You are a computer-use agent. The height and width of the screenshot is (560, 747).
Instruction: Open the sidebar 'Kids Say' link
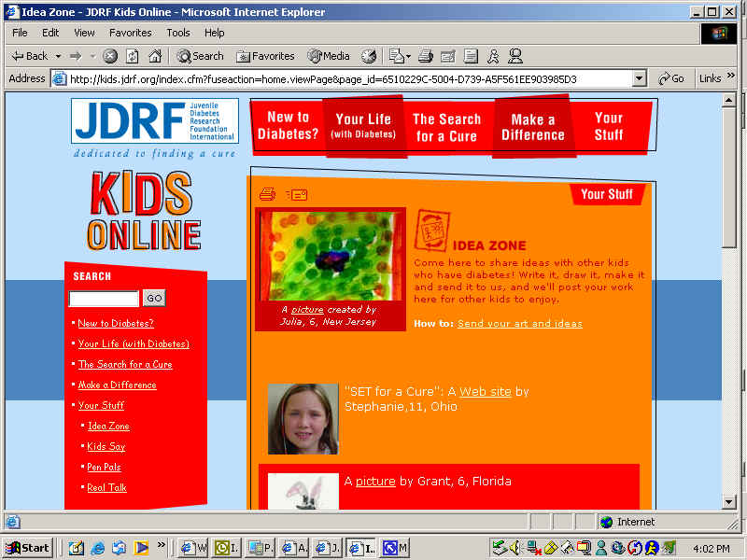(106, 446)
